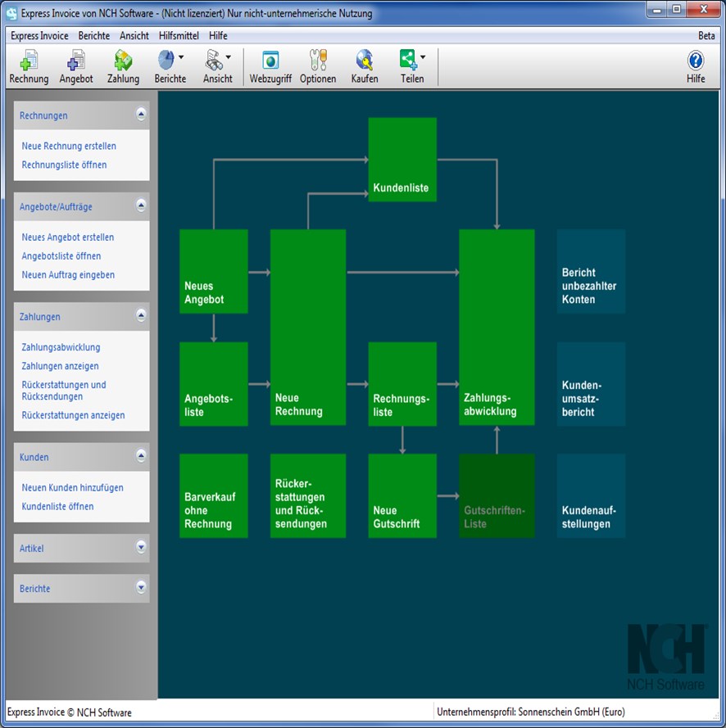Screen dimensions: 726x728
Task: Collapse the Zahlungen sidebar panel
Action: (x=141, y=316)
